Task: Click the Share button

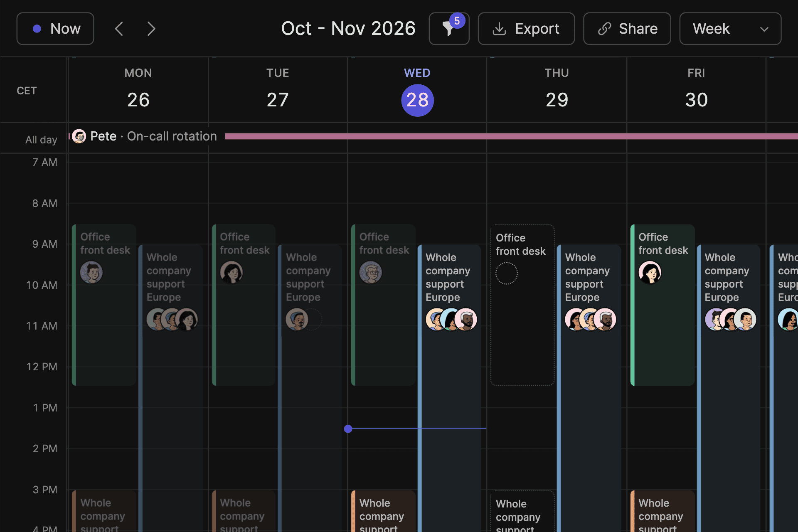Action: [627, 29]
